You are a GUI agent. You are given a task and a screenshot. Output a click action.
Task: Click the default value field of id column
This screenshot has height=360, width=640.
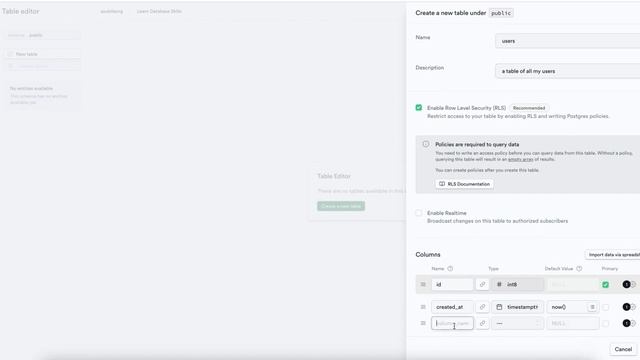[x=573, y=284]
